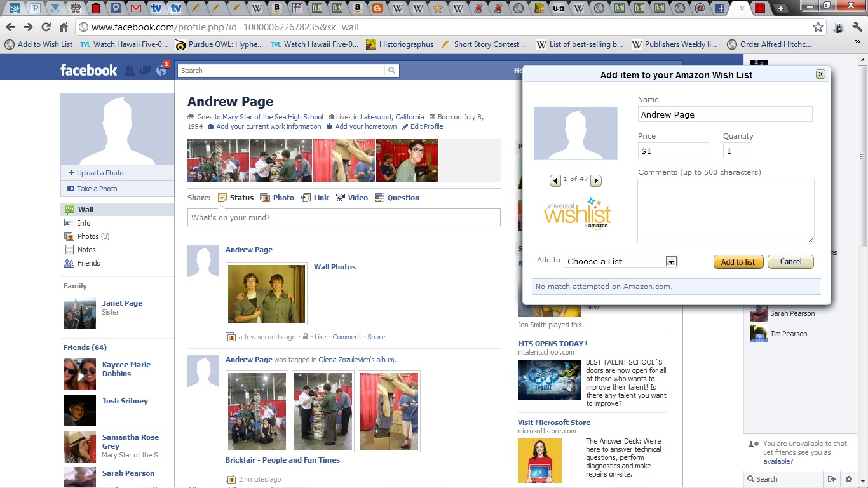Image resolution: width=868 pixels, height=488 pixels.
Task: Open Janet Page's profile in Family
Action: click(x=122, y=303)
